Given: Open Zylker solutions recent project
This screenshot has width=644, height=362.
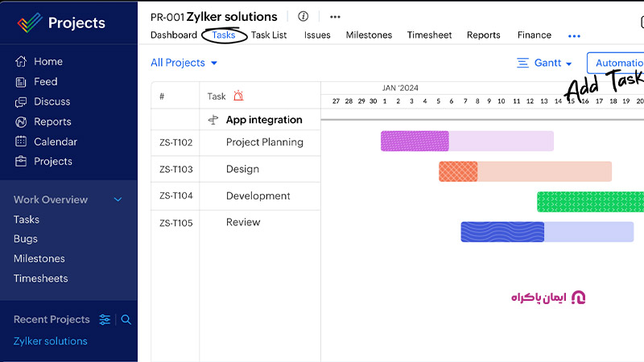Looking at the screenshot, I should pyautogui.click(x=50, y=341).
